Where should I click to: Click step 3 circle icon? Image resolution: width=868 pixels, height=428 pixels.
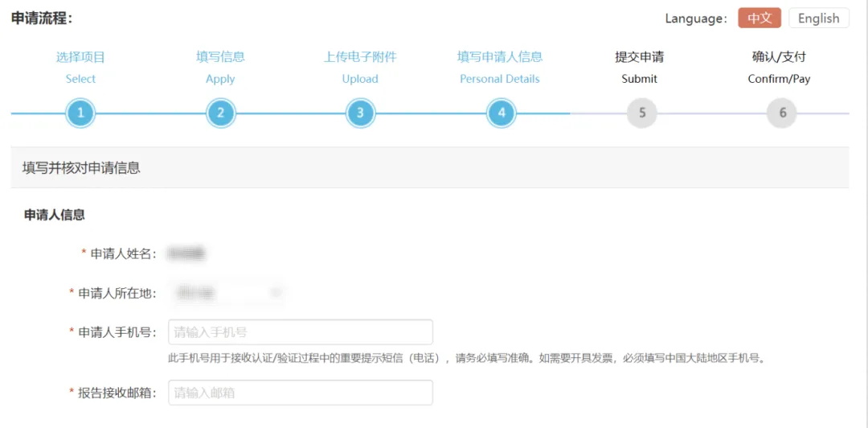tap(360, 113)
